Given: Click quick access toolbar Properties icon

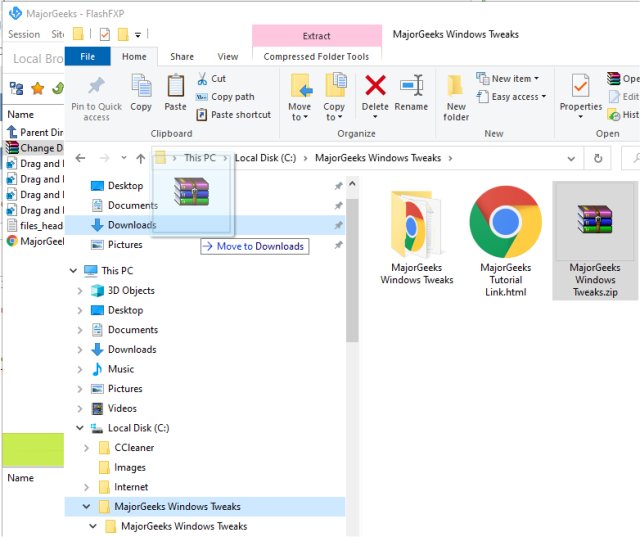Looking at the screenshot, I should tap(105, 34).
